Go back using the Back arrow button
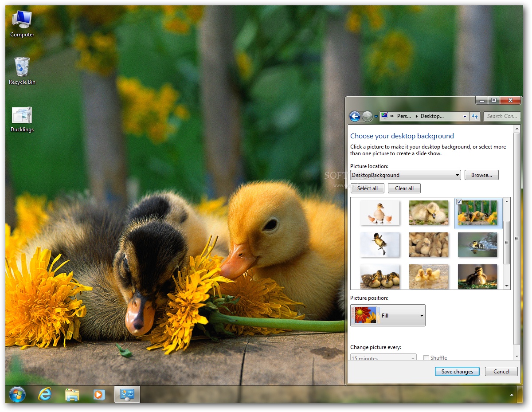The height and width of the screenshot is (412, 532). pyautogui.click(x=355, y=116)
